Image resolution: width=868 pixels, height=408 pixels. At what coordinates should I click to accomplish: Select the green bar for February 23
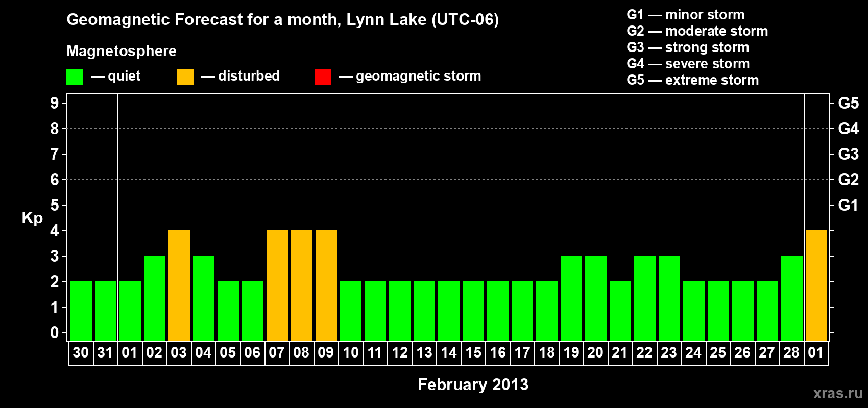[x=669, y=298]
